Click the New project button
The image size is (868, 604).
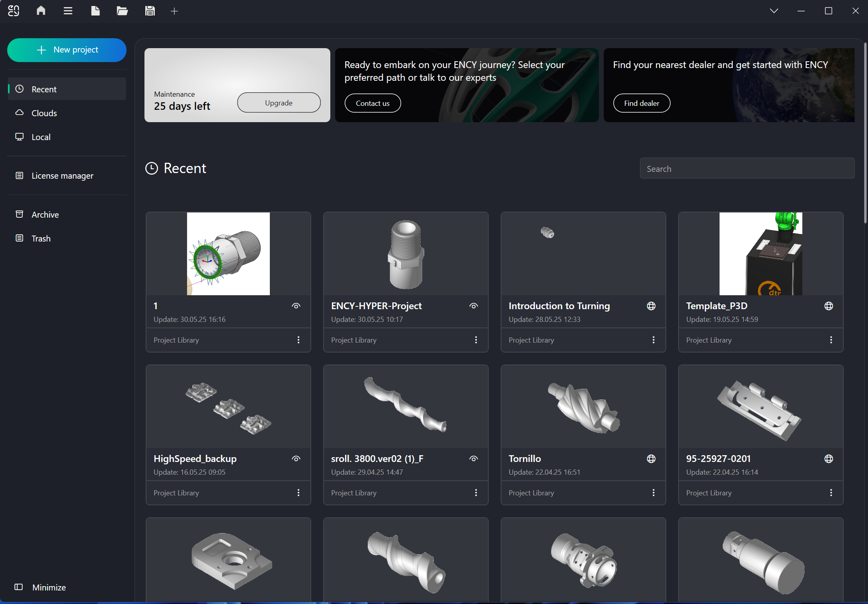(x=67, y=50)
